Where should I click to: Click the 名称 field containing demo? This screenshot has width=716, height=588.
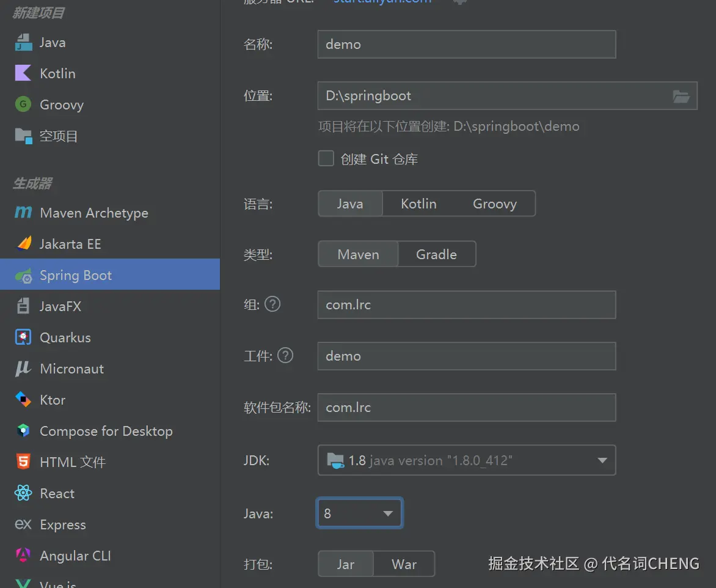[467, 45]
